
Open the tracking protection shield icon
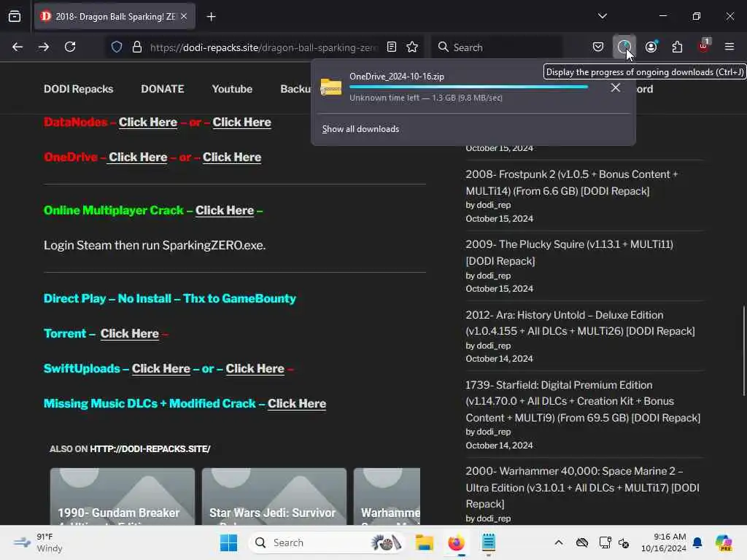pos(117,47)
